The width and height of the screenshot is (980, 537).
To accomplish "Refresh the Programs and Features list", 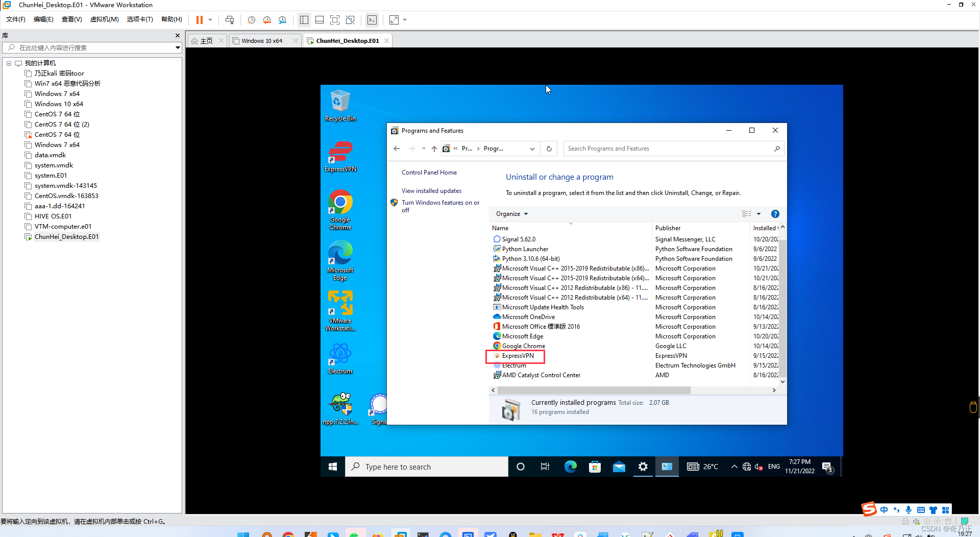I will 549,149.
